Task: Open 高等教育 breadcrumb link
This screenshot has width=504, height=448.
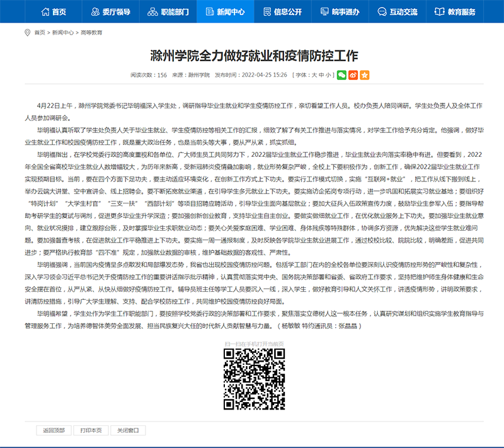Action: 91,33
